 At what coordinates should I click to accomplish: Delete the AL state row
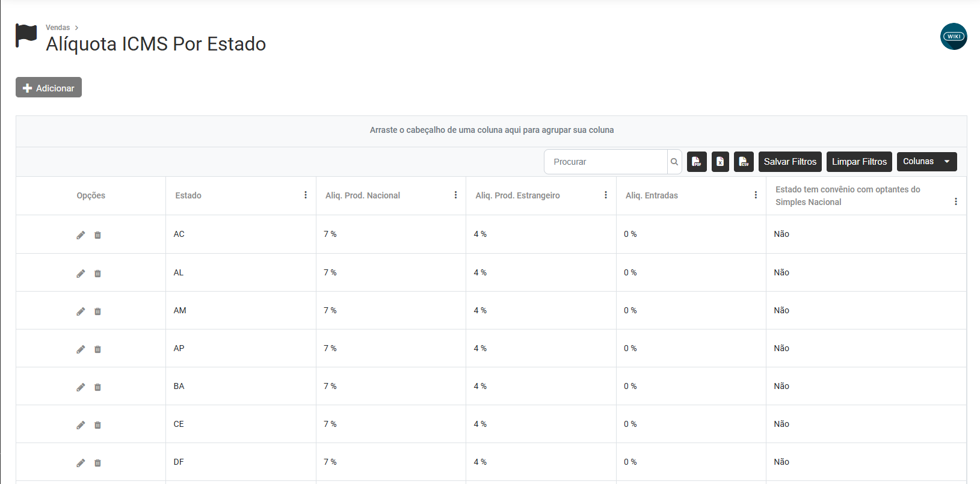[97, 274]
